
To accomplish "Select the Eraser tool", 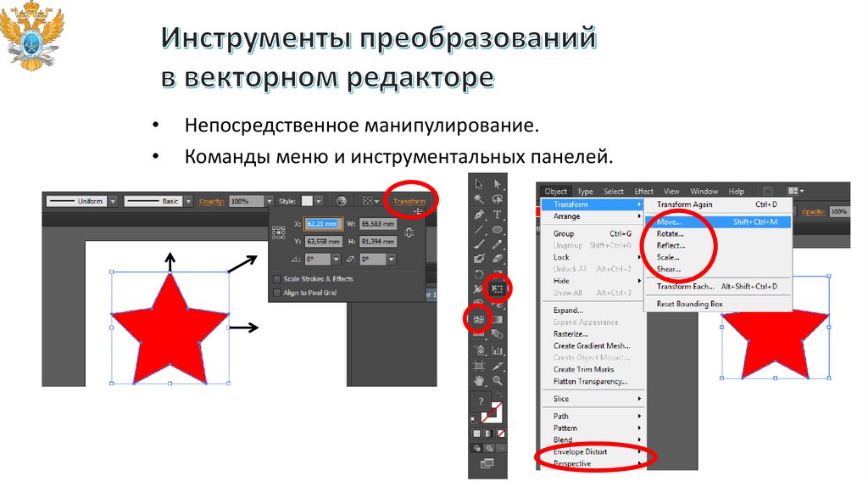I will click(x=497, y=259).
